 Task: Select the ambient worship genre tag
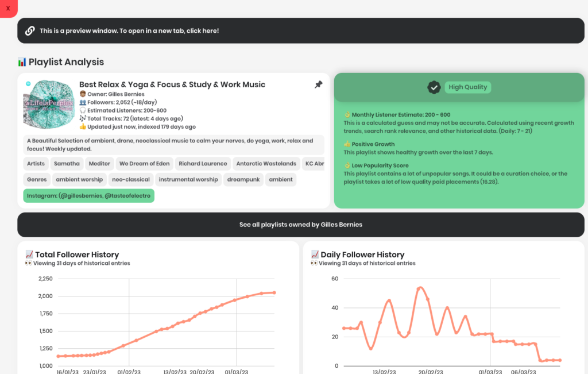click(79, 179)
